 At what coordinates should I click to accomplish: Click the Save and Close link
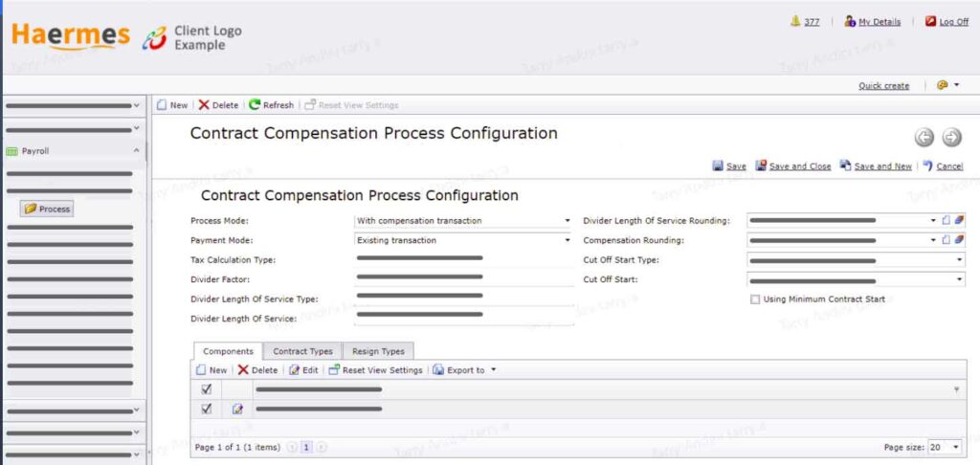pyautogui.click(x=800, y=166)
